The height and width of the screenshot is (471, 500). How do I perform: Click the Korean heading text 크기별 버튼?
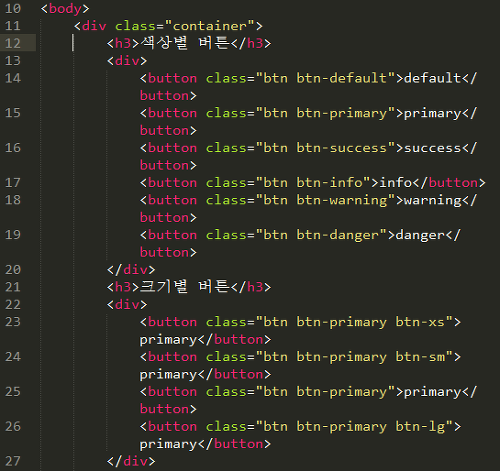(x=185, y=287)
